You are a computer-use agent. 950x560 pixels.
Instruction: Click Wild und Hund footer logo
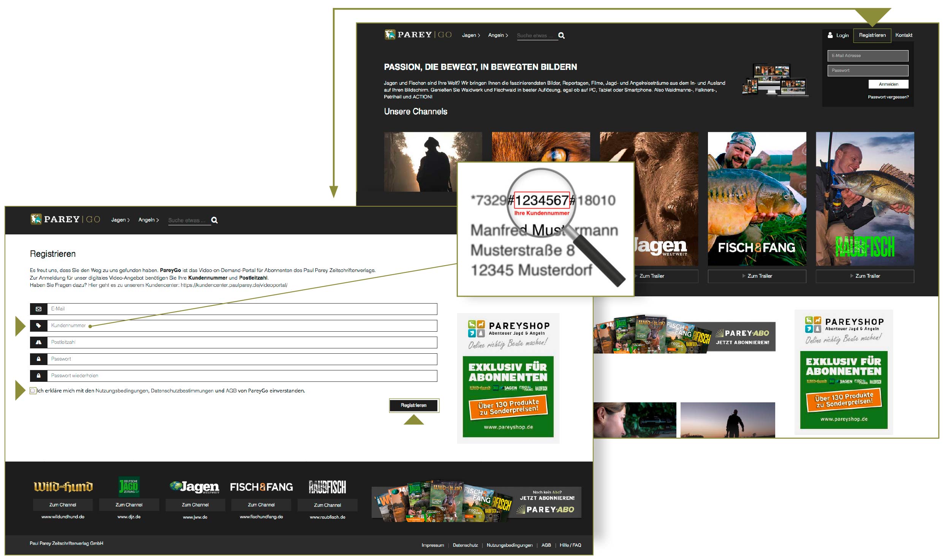point(63,487)
